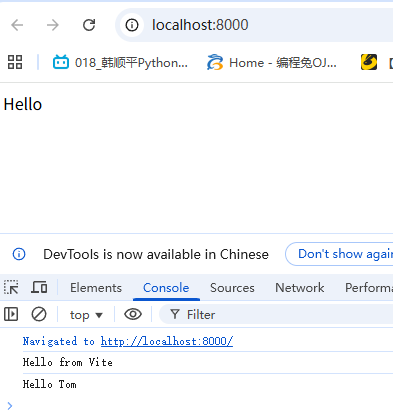Open the 018_韩顺平Python bookmark
Image resolution: width=393 pixels, height=413 pixels.
[120, 62]
